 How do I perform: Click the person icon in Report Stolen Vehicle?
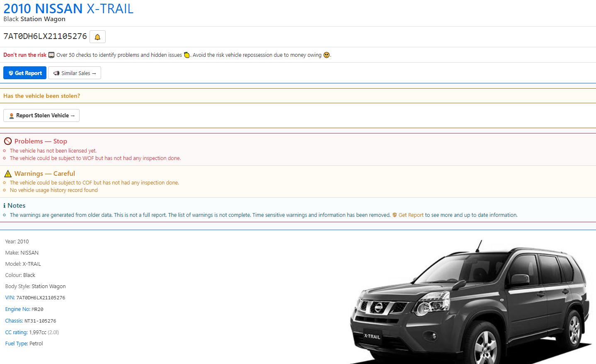(x=12, y=116)
